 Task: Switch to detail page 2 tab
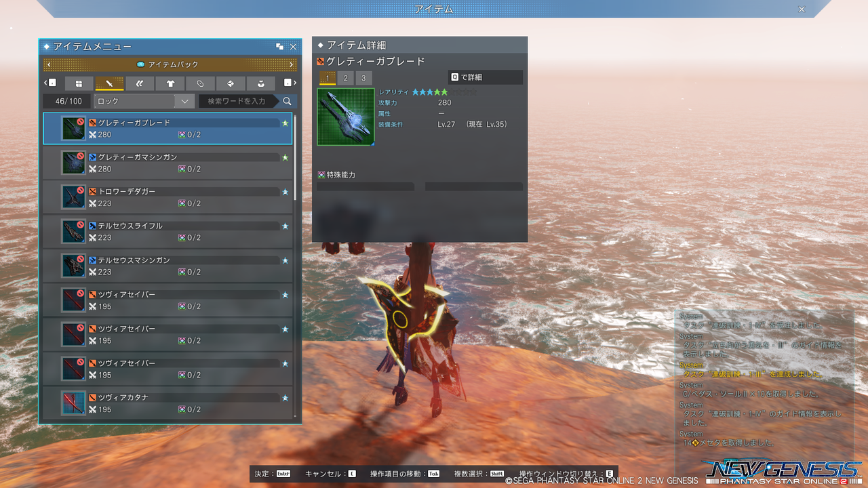pyautogui.click(x=345, y=78)
